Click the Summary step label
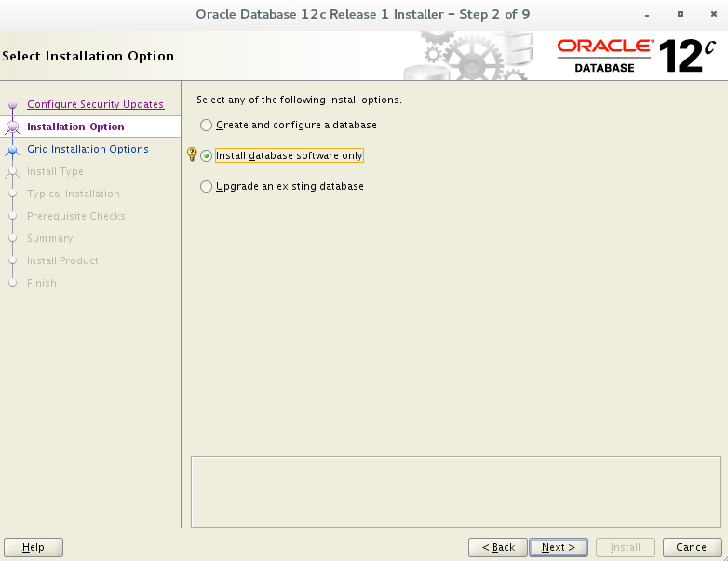Screen dimensions: 728x561 tap(49, 238)
